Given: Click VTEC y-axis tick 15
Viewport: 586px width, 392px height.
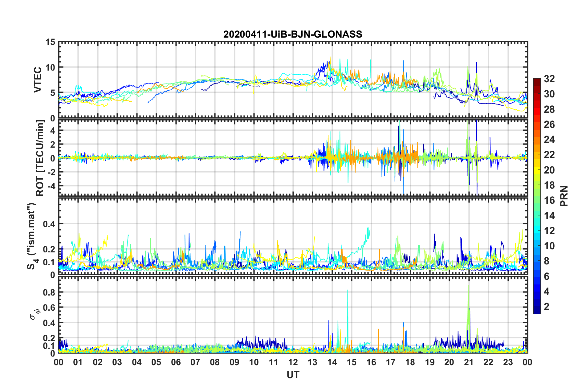Looking at the screenshot, I should pyautogui.click(x=50, y=42).
